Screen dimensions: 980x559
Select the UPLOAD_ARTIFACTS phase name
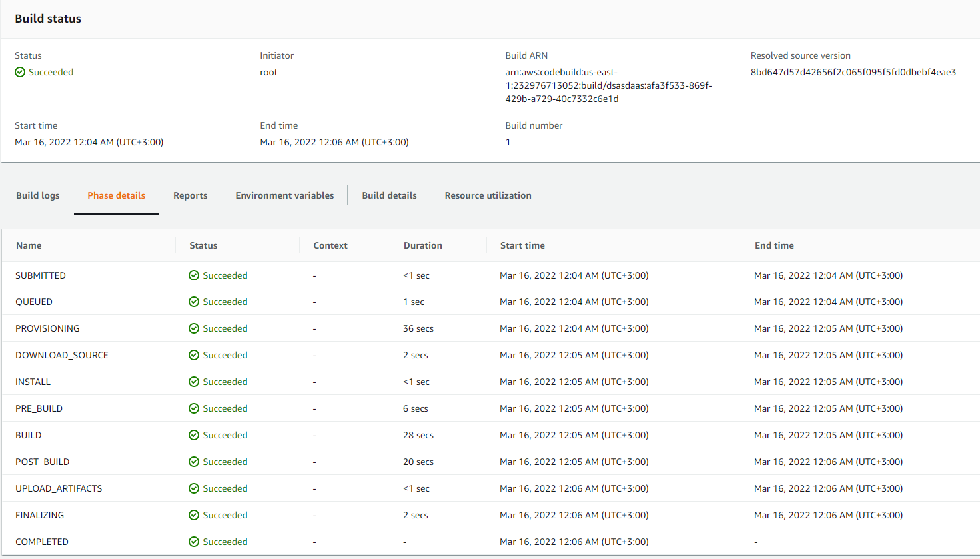59,488
